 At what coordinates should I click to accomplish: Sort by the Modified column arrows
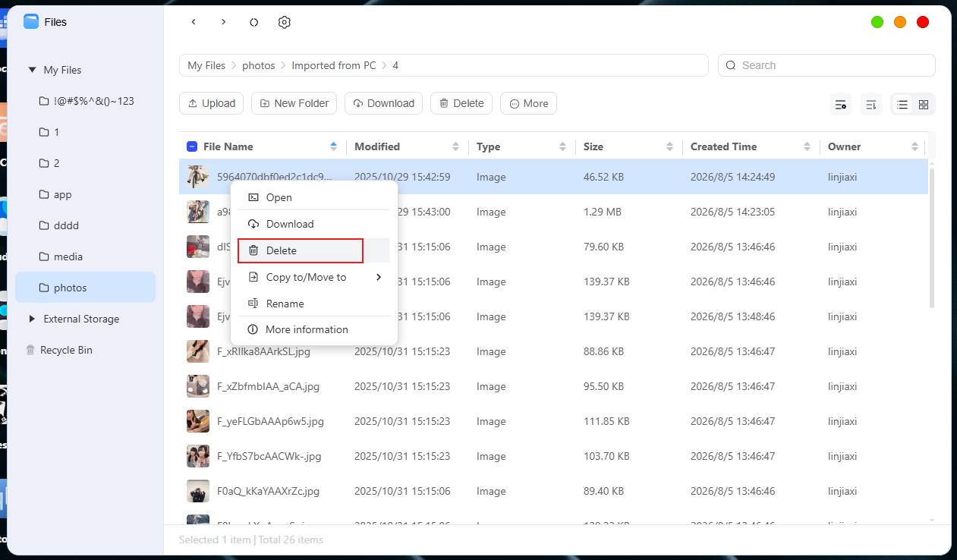tap(455, 146)
